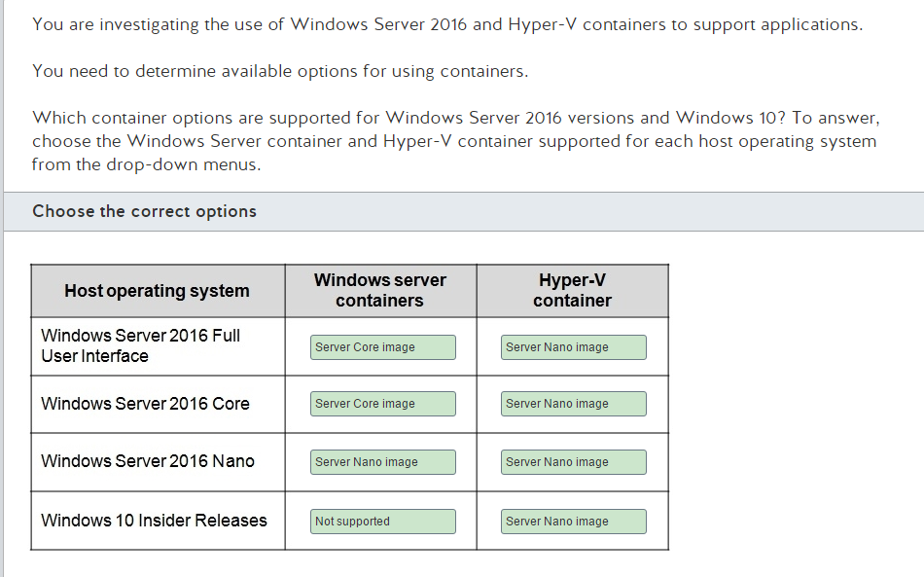Open Windows server containers dropdown for Server 2016 Nano
The height and width of the screenshot is (577, 924).
coord(383,462)
